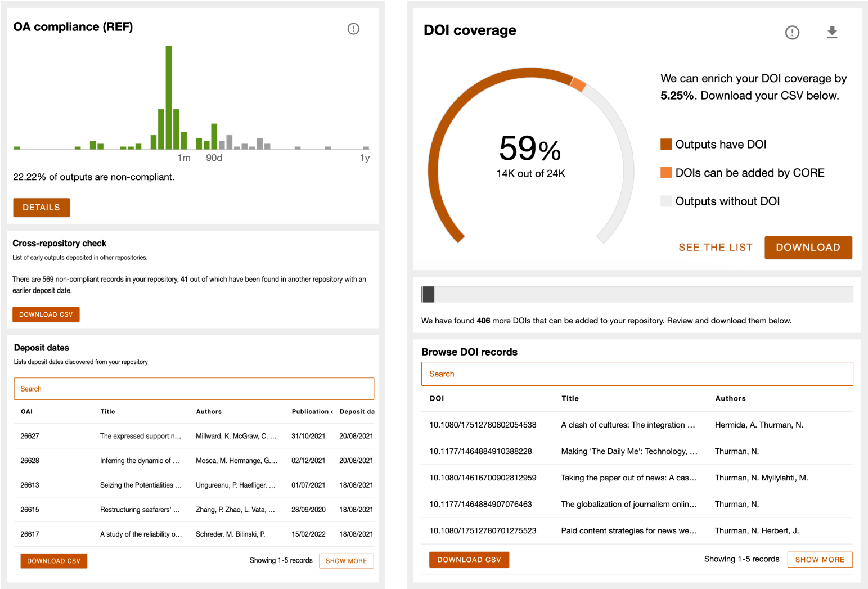Image resolution: width=868 pixels, height=589 pixels.
Task: Select DOI 10.1177/1464884910388228
Action: point(480,451)
